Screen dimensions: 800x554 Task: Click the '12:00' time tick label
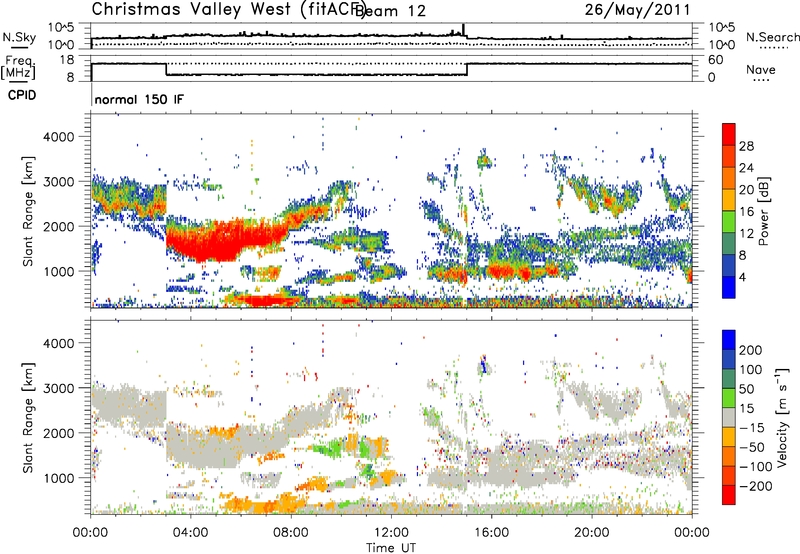(x=391, y=533)
